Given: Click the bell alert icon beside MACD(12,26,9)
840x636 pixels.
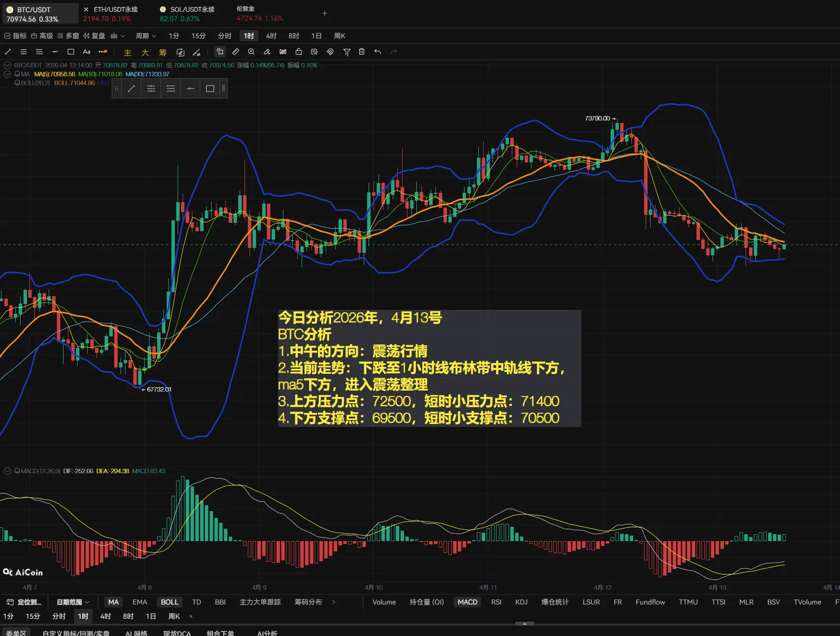Looking at the screenshot, I should [x=17, y=471].
